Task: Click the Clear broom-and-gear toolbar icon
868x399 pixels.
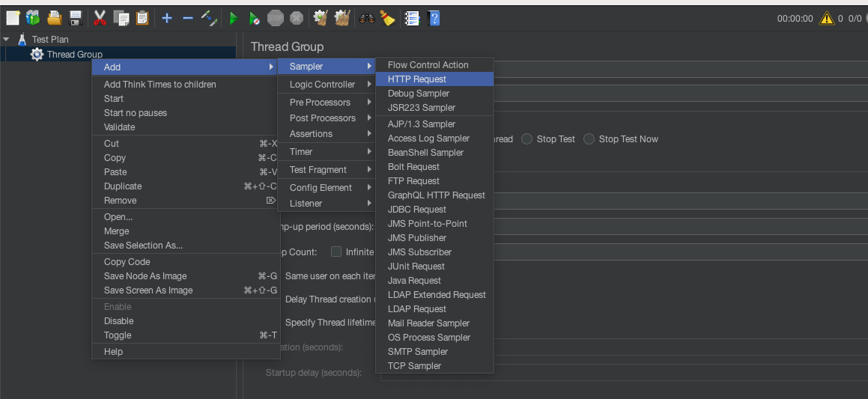Action: pos(321,18)
